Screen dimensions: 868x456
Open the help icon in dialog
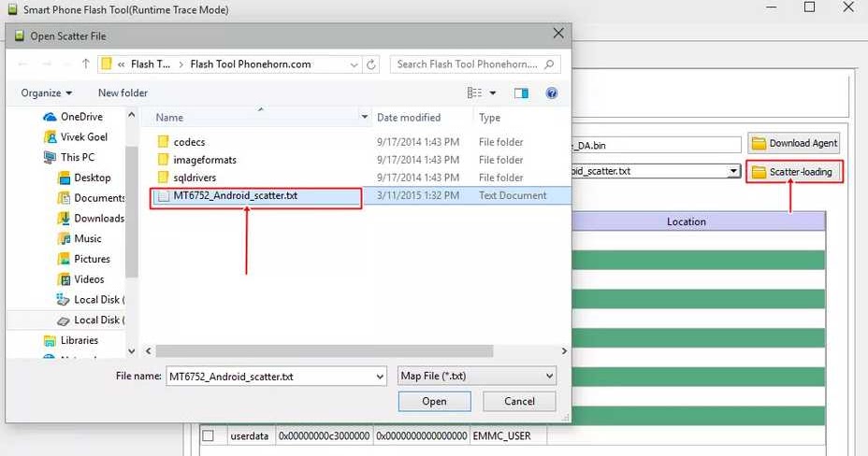551,93
